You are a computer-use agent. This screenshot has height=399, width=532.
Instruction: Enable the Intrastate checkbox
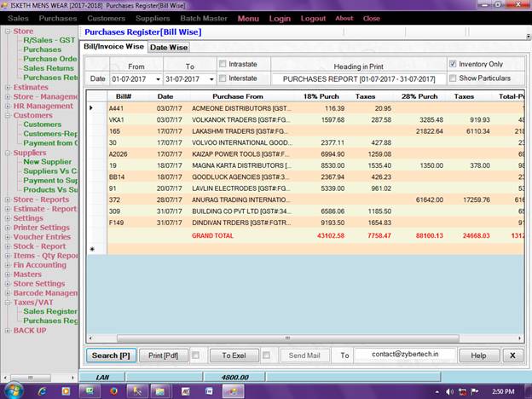point(223,64)
